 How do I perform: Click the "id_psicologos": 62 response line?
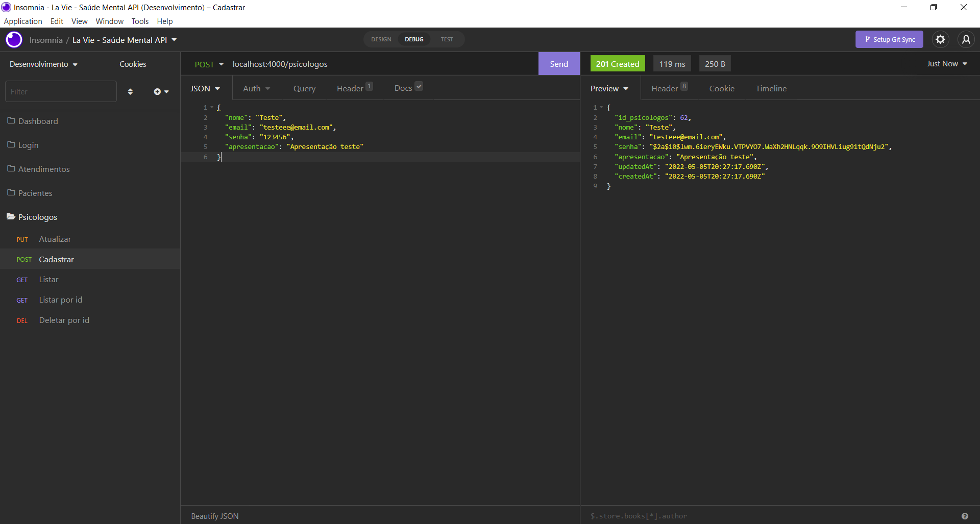click(653, 117)
